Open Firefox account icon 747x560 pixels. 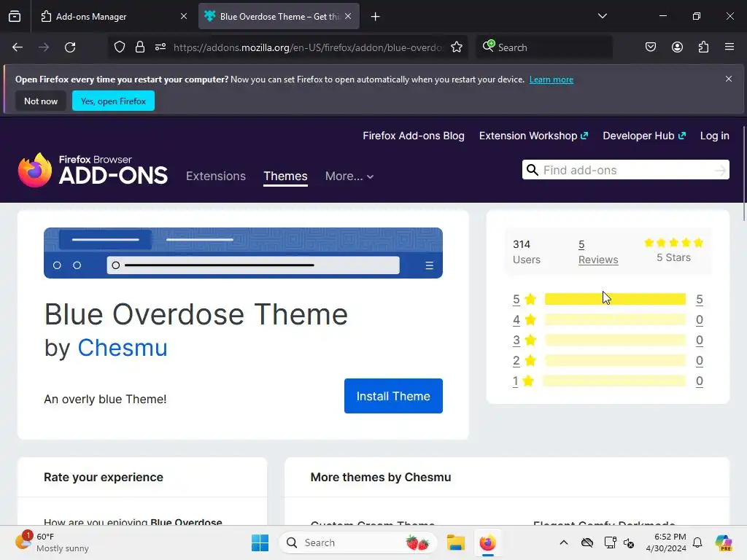[x=677, y=47]
